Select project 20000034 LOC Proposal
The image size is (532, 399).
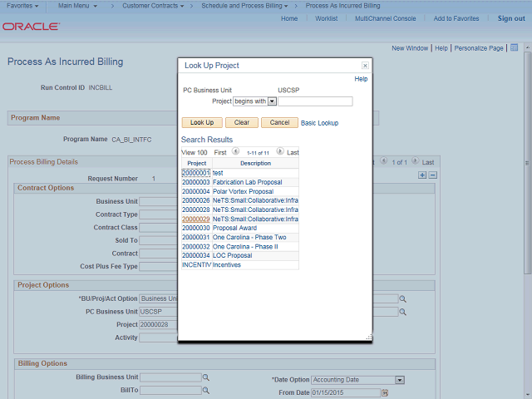(196, 255)
